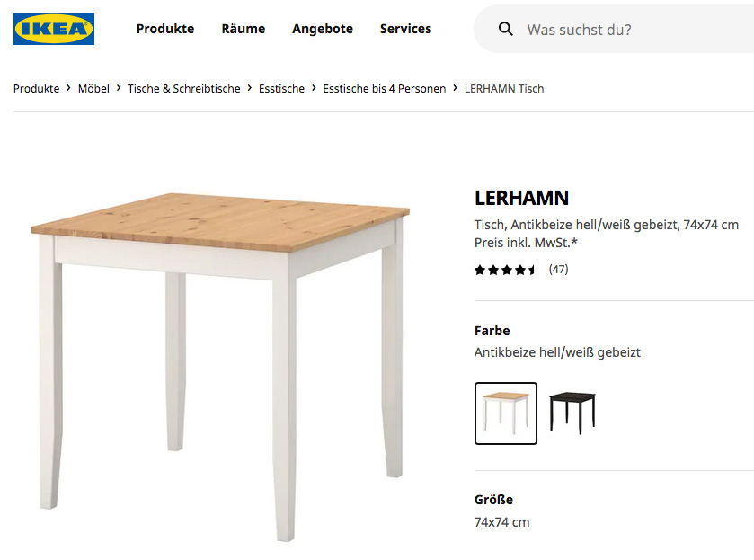The width and height of the screenshot is (754, 560).
Task: Open the (47) reviews count
Action: click(558, 270)
